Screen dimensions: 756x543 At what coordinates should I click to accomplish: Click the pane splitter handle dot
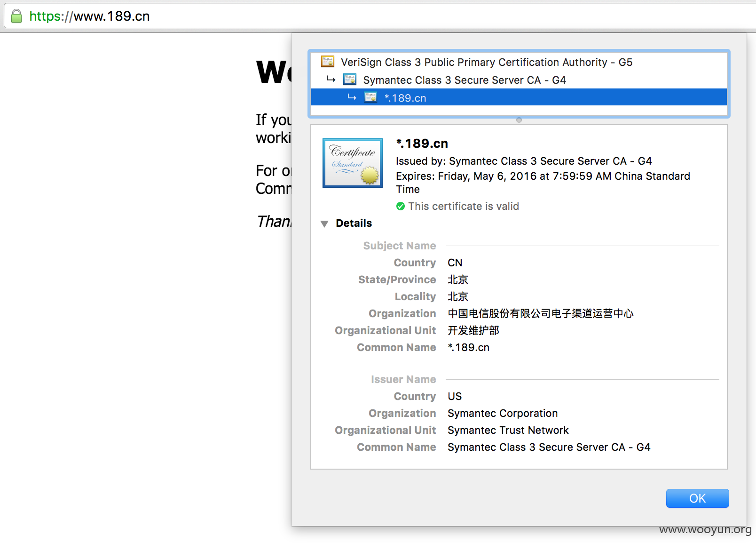[x=519, y=120]
